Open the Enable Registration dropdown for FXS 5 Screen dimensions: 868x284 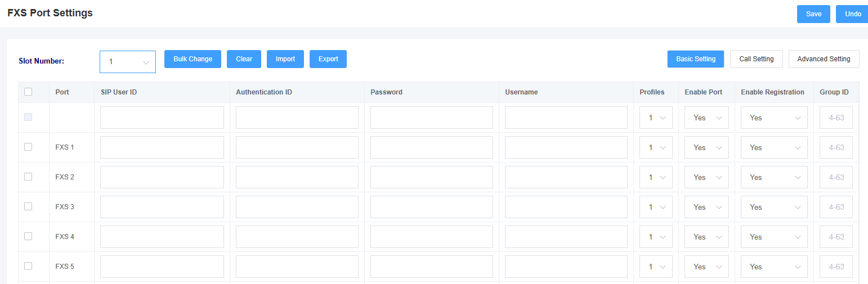(774, 267)
